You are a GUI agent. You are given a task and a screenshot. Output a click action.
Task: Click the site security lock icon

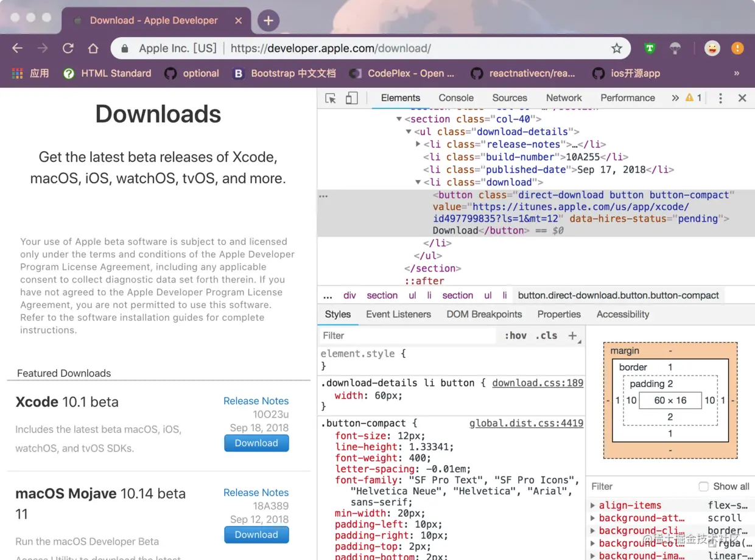125,49
